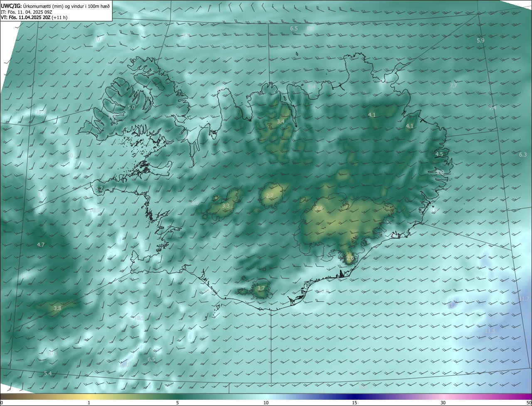The image size is (532, 406).
Task: Click the 30 tick label on the color scale
Action: 443,403
